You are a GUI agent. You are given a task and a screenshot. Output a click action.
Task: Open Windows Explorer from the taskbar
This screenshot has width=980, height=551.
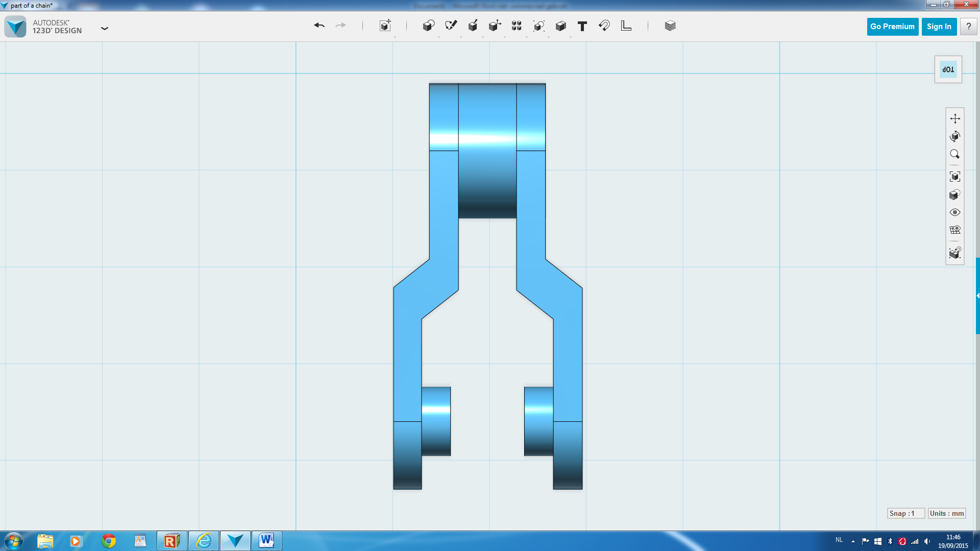pos(45,541)
